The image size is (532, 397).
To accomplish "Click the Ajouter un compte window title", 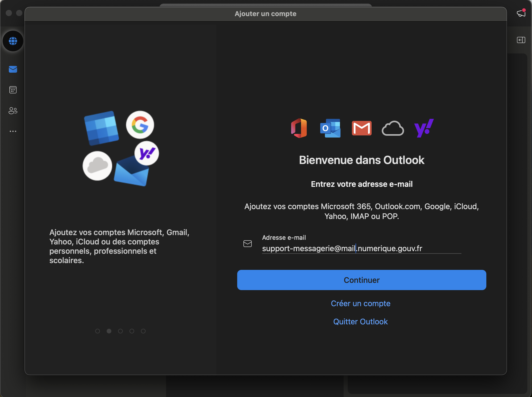I will [265, 14].
